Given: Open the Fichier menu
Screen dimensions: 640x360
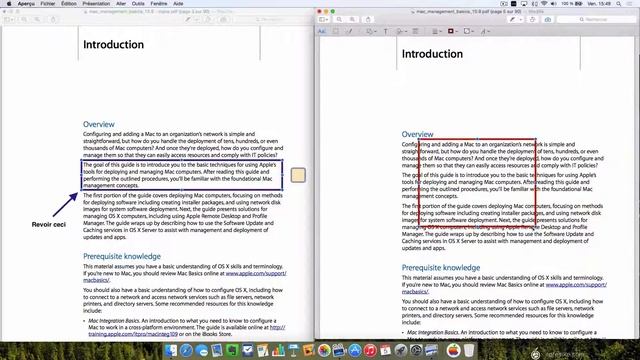Looking at the screenshot, I should [x=48, y=4].
